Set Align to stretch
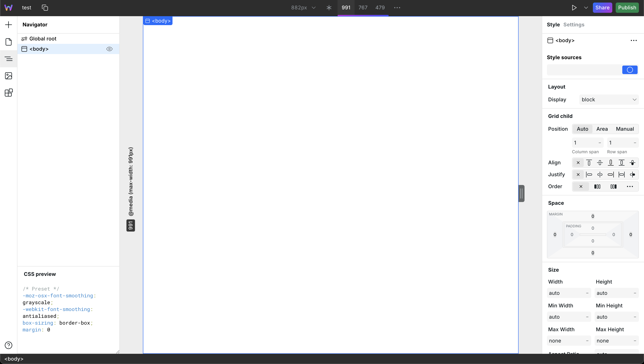 coord(621,163)
